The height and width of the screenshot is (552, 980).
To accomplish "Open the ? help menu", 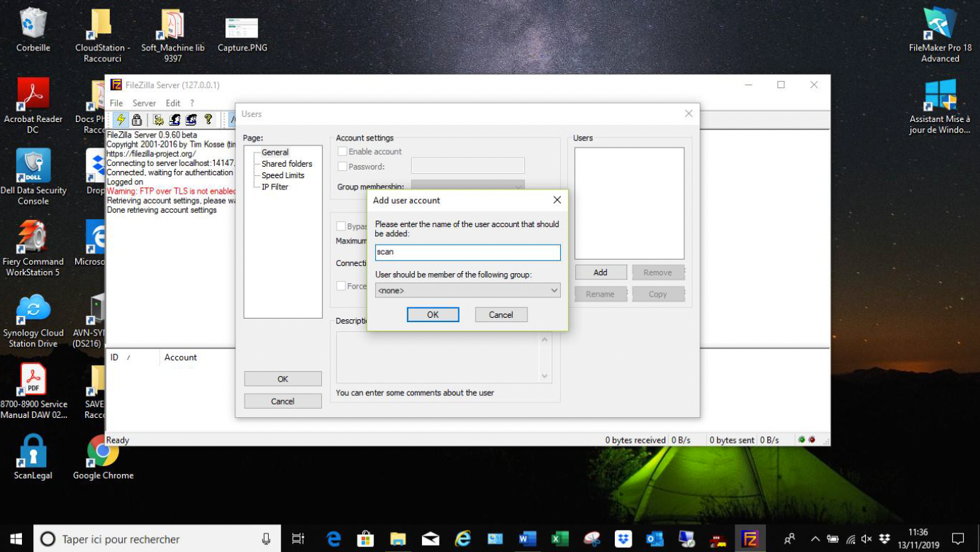I will point(192,103).
